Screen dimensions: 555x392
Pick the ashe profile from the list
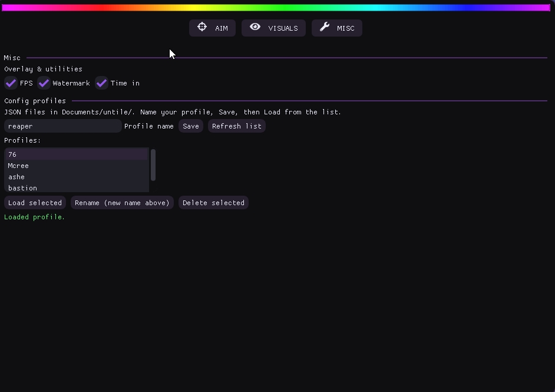[x=77, y=177]
